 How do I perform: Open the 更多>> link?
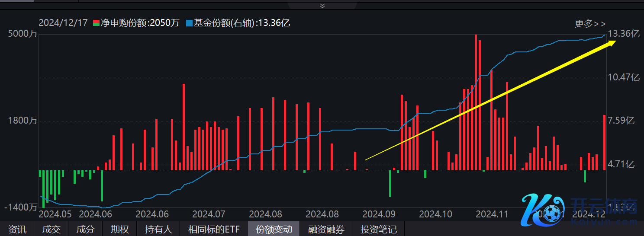(x=590, y=24)
